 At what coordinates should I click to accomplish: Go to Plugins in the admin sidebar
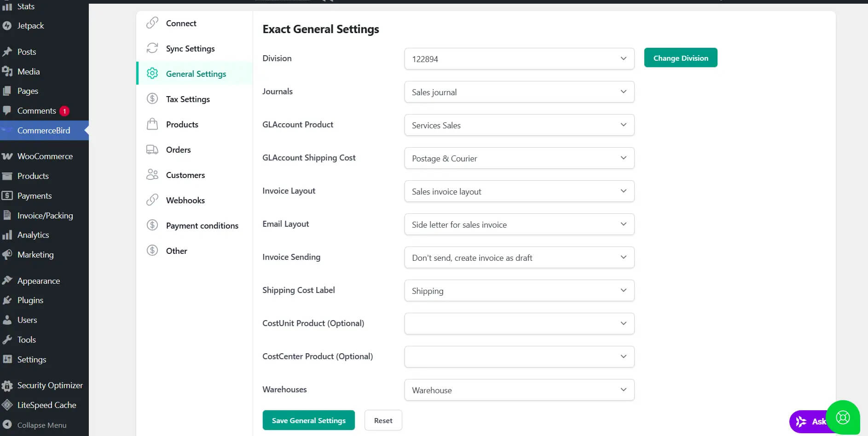30,300
